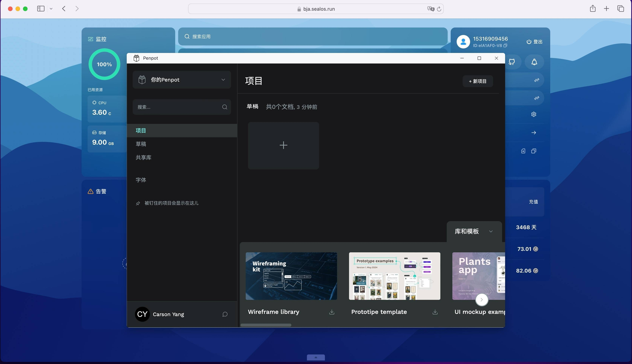Open the Prototype examples thumbnail

395,276
